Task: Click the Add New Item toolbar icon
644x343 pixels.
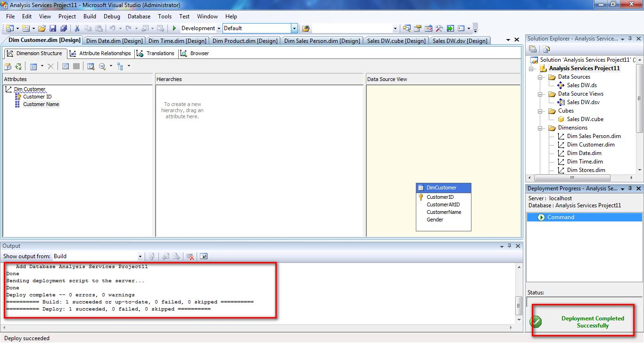Action: point(25,28)
